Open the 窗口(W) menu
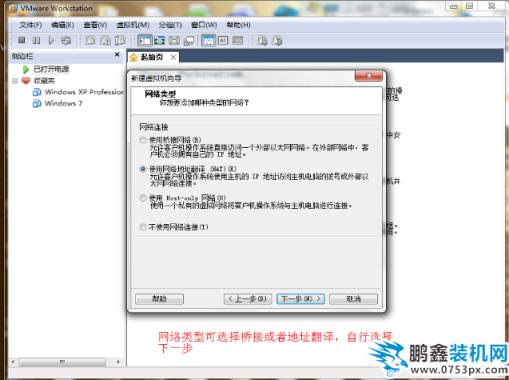The height and width of the screenshot is (380, 509). point(204,25)
